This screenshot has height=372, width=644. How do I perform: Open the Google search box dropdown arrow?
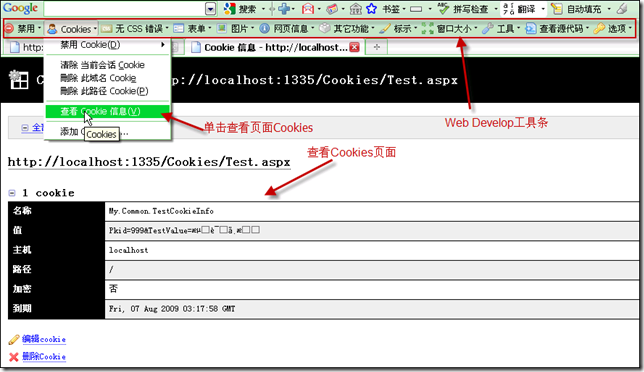(210, 9)
